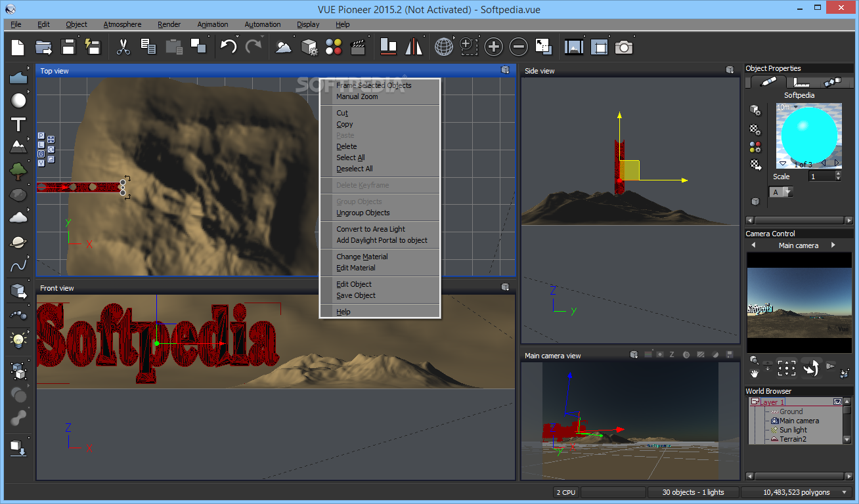The image size is (859, 504).
Task: Switch to the Numerics ruler tab
Action: [802, 82]
